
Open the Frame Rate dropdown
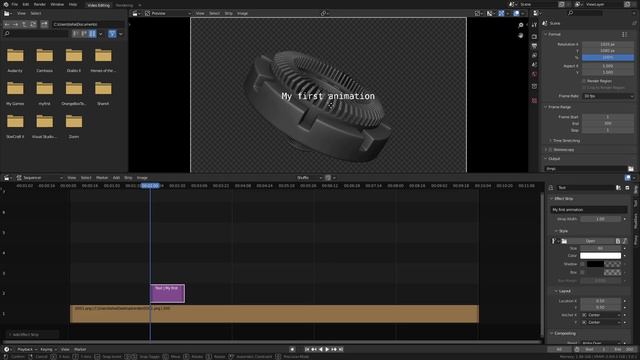pyautogui.click(x=608, y=96)
